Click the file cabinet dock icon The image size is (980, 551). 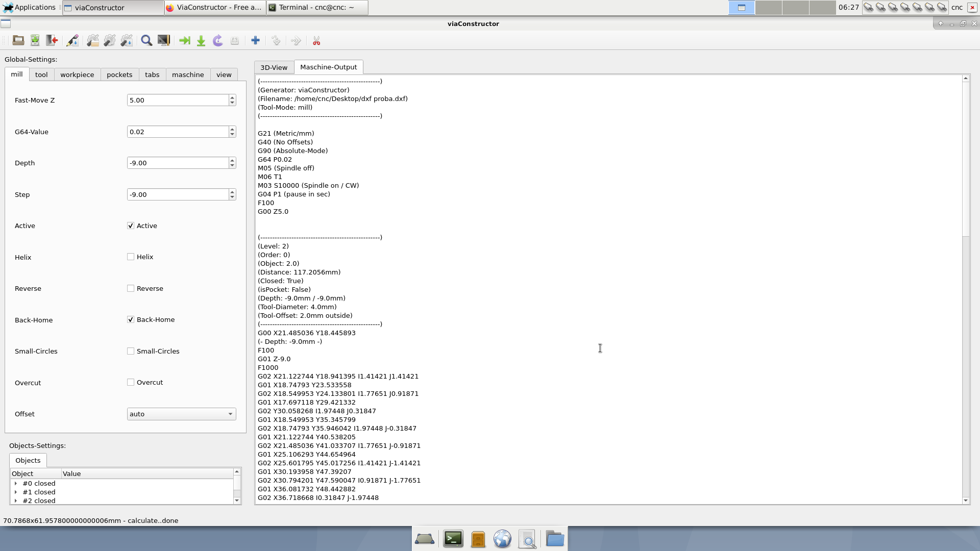[x=478, y=539]
